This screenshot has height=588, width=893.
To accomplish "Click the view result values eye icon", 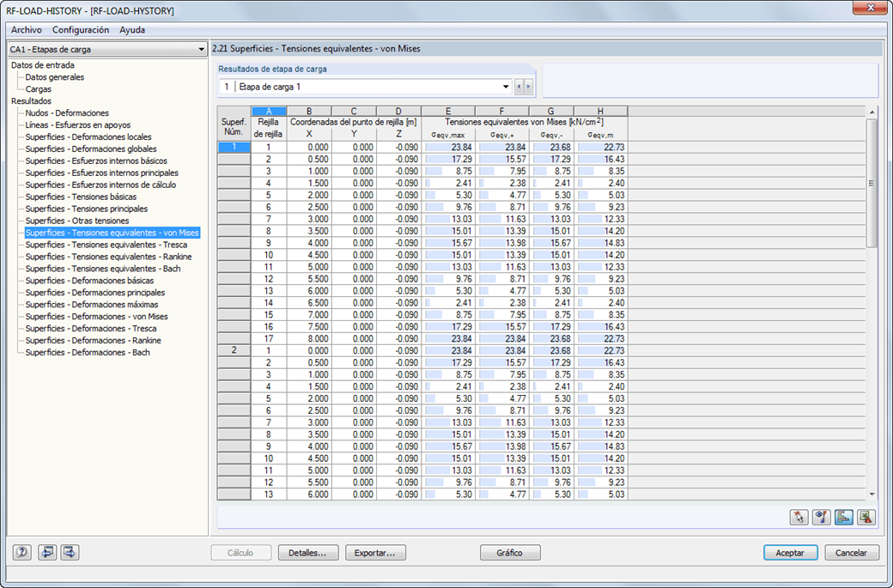I will [821, 517].
